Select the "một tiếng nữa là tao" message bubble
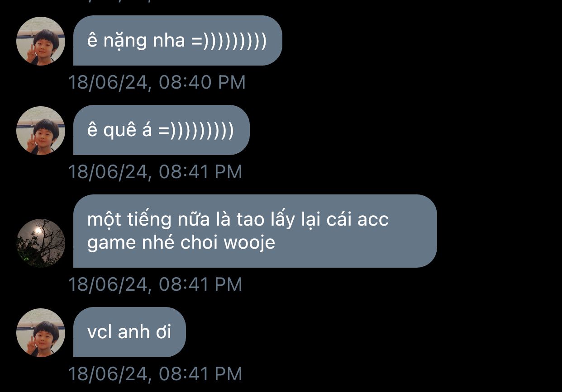562x392 pixels. tap(255, 231)
